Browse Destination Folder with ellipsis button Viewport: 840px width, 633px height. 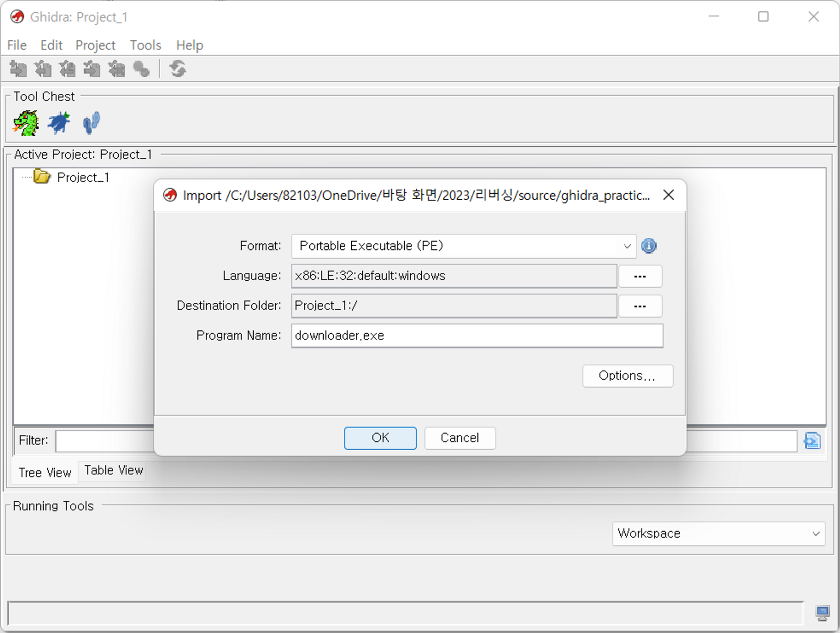point(640,306)
